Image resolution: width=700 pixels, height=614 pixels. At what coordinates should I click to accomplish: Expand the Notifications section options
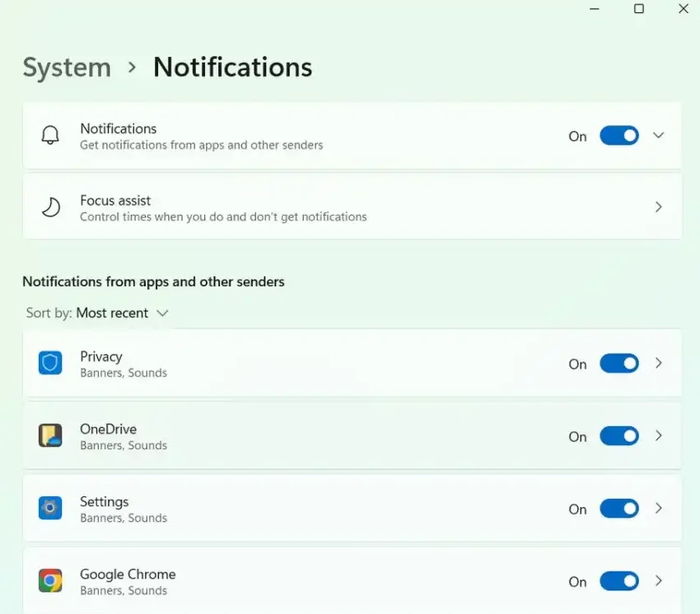click(x=657, y=135)
